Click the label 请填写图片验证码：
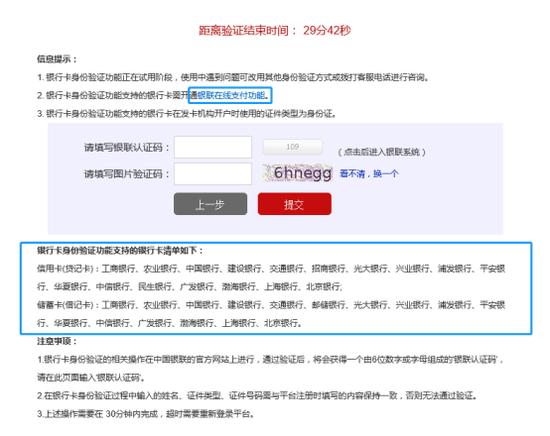The image size is (550, 436). pyautogui.click(x=127, y=174)
